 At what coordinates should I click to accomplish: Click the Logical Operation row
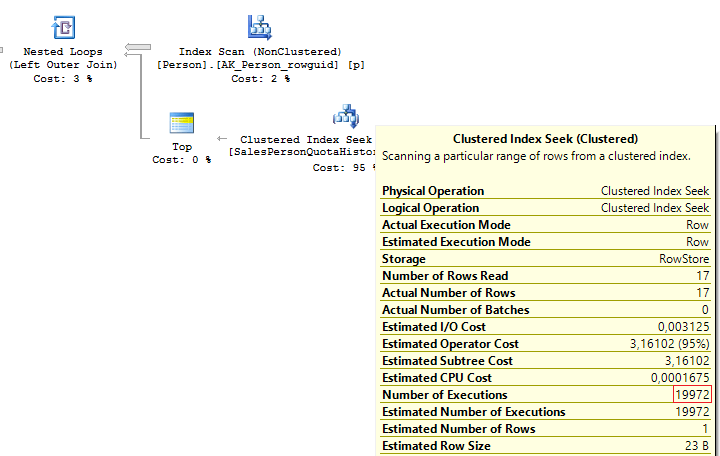coord(546,208)
